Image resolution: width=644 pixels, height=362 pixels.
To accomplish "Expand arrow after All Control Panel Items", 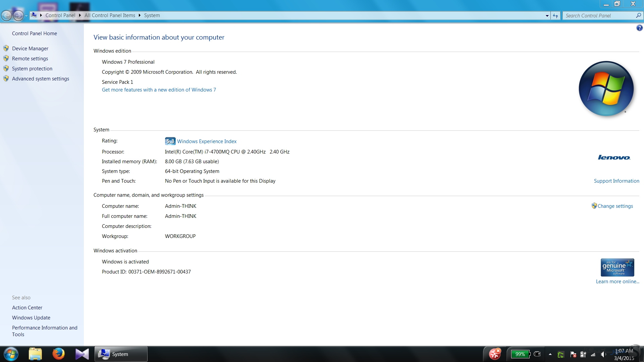I will [140, 15].
